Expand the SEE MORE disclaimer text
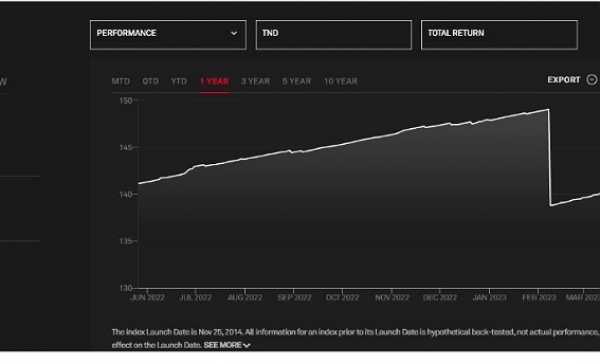600x364 pixels. 227,345
